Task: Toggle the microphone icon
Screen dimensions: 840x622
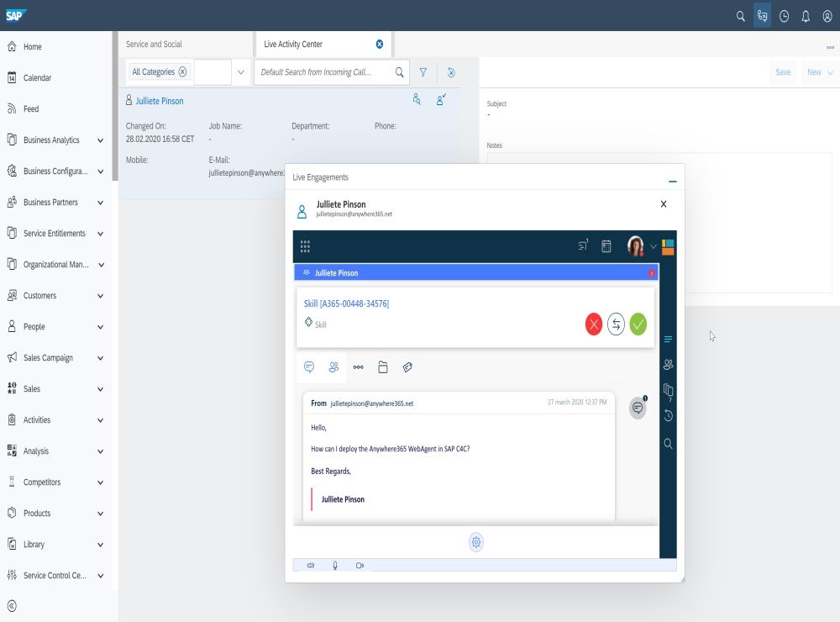Action: (335, 565)
